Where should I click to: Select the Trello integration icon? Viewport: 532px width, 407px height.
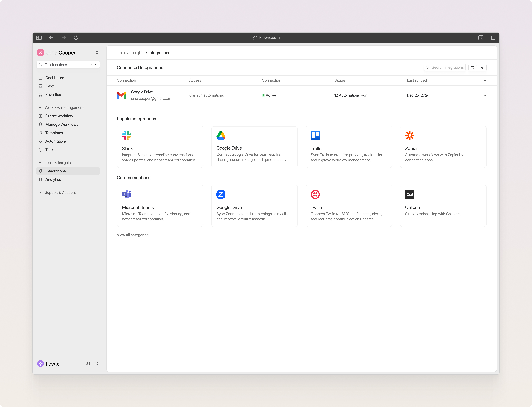pyautogui.click(x=315, y=135)
